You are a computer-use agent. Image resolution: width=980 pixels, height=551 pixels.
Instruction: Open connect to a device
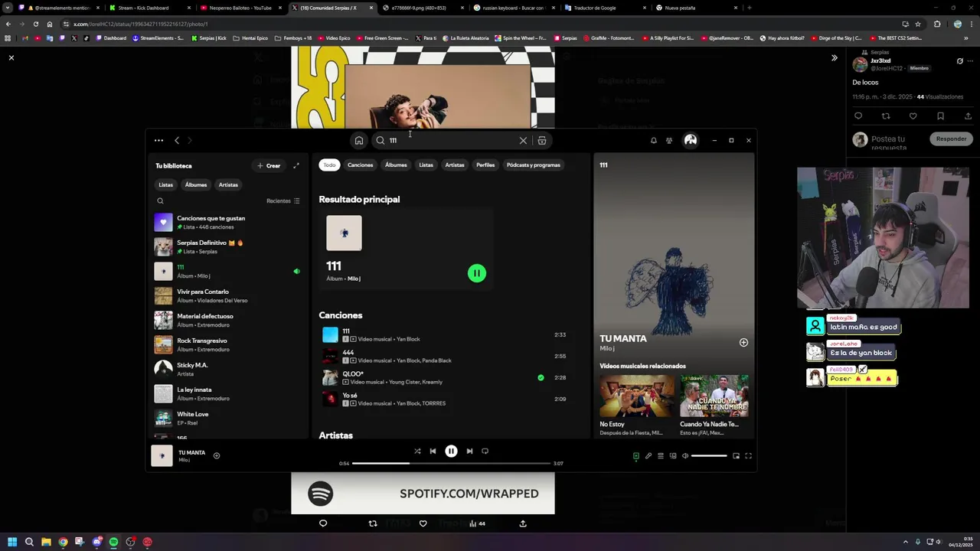click(673, 456)
